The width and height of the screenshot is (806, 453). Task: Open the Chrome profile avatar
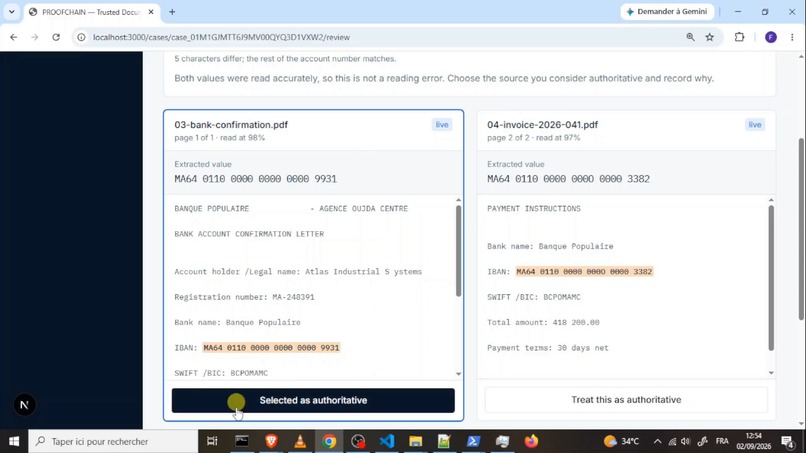[771, 37]
